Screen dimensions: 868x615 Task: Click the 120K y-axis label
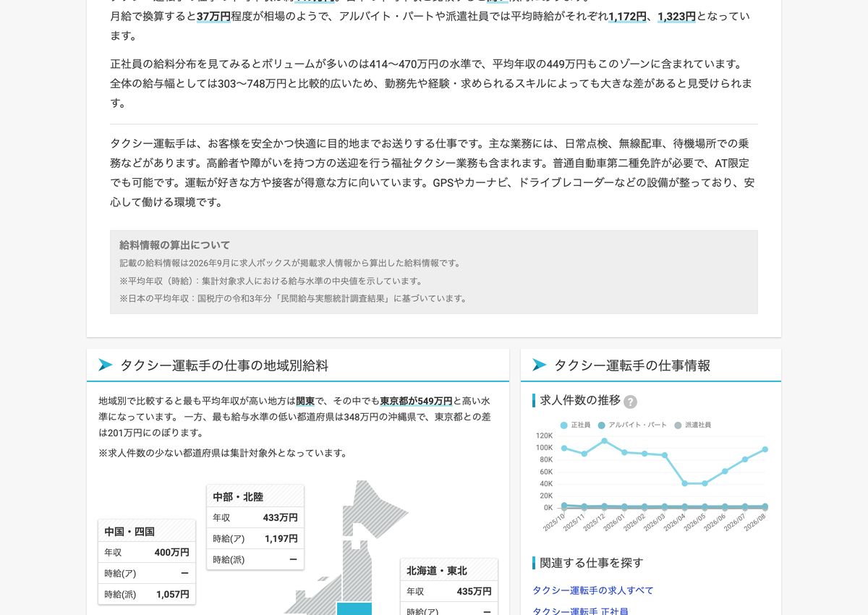tap(544, 436)
